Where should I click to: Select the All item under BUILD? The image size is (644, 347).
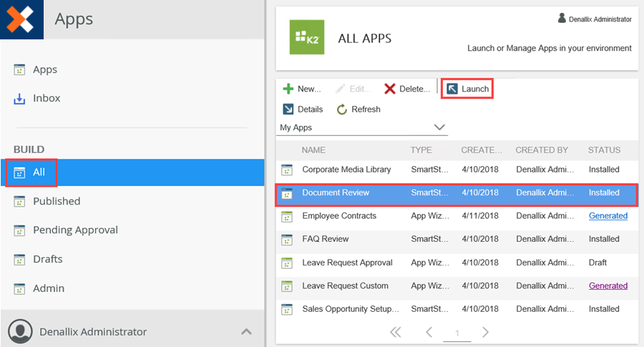[x=132, y=172]
